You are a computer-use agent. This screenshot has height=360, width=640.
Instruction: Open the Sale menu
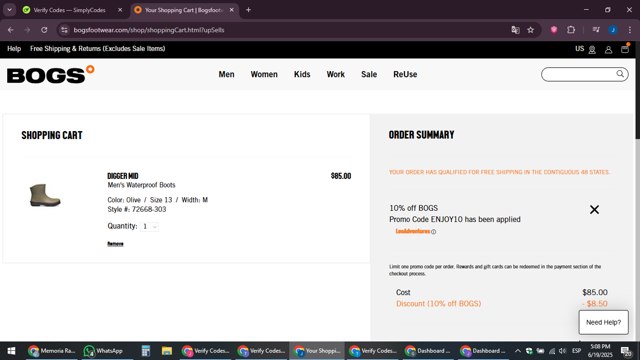click(369, 74)
